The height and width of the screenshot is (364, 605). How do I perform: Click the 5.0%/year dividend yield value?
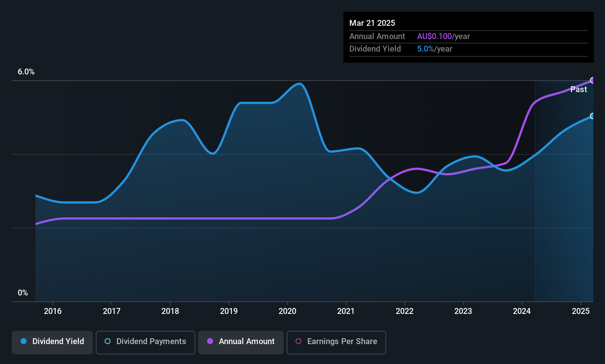(x=434, y=49)
